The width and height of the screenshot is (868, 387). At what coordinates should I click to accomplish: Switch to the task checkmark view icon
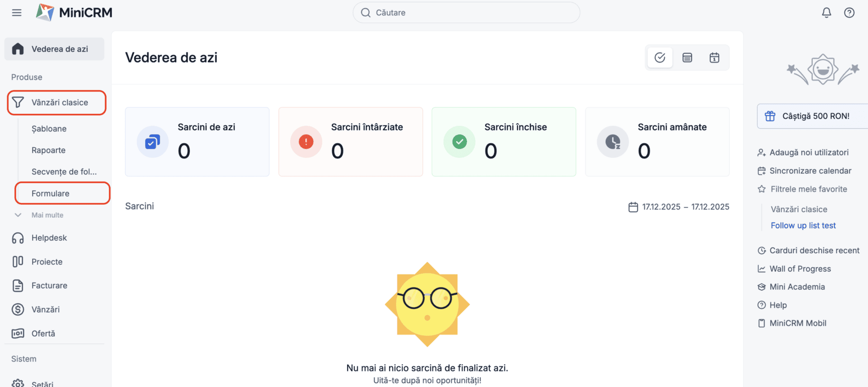(660, 57)
